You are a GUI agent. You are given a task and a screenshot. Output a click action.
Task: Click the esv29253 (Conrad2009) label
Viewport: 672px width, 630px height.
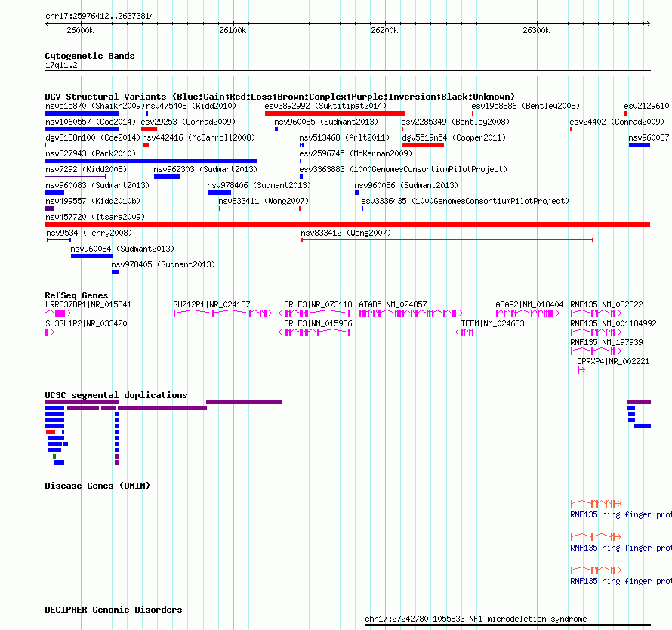pyautogui.click(x=188, y=122)
